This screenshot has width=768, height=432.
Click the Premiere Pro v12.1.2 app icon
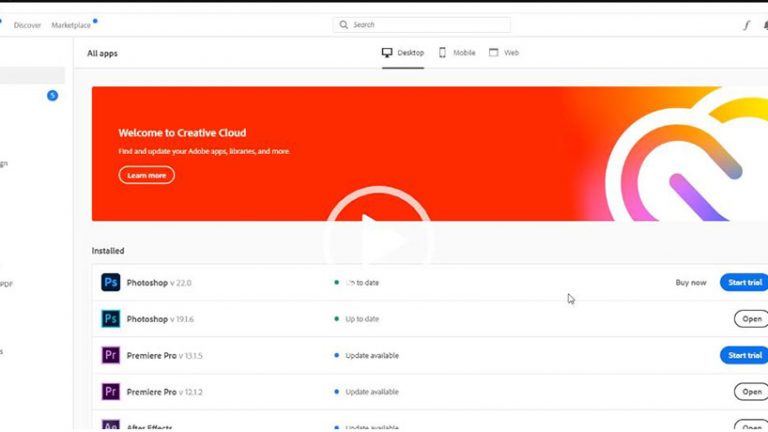pyautogui.click(x=111, y=392)
